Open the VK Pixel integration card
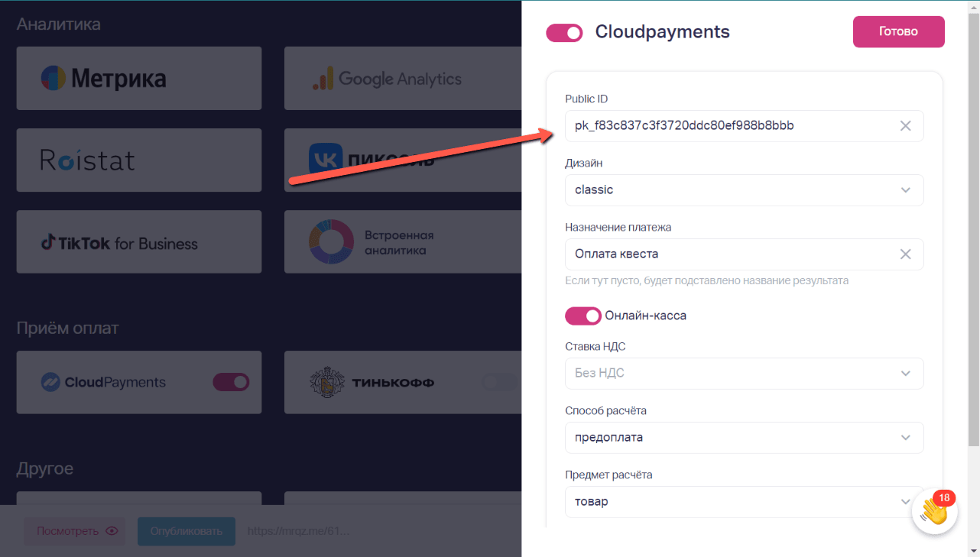 click(x=403, y=160)
